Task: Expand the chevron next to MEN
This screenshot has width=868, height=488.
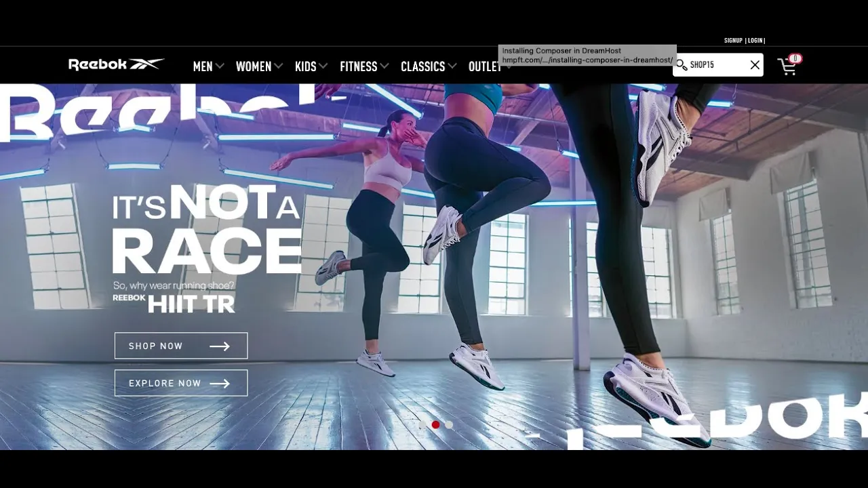Action: [x=220, y=66]
